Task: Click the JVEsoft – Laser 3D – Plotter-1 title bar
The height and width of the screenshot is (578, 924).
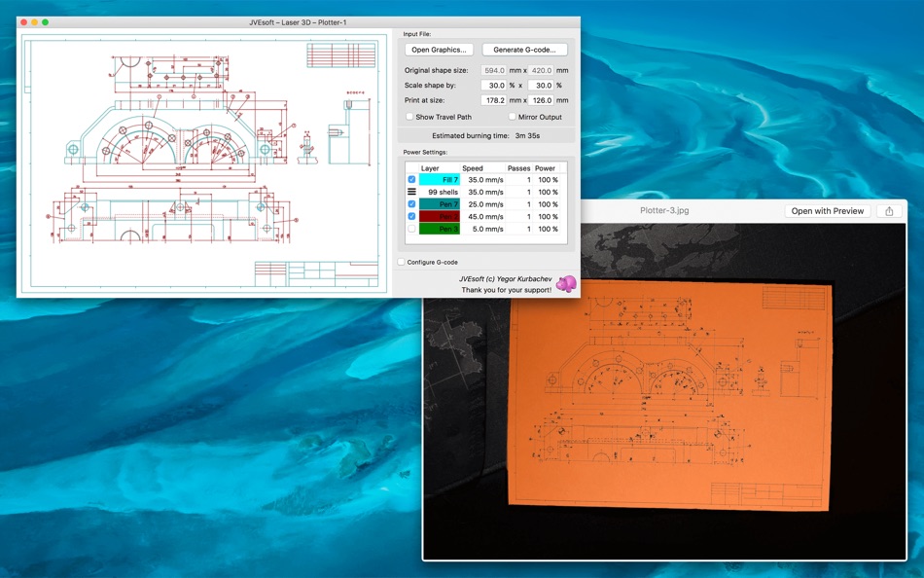Action: click(298, 22)
